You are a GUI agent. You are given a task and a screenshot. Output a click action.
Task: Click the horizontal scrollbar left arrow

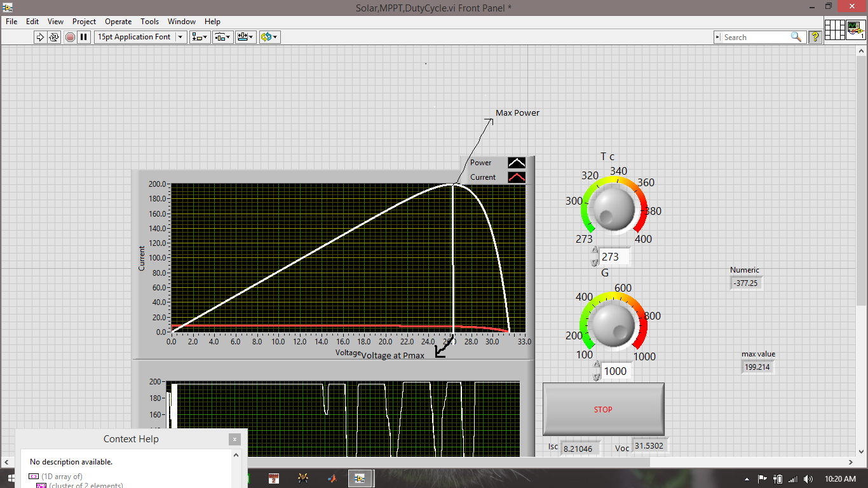click(5, 463)
